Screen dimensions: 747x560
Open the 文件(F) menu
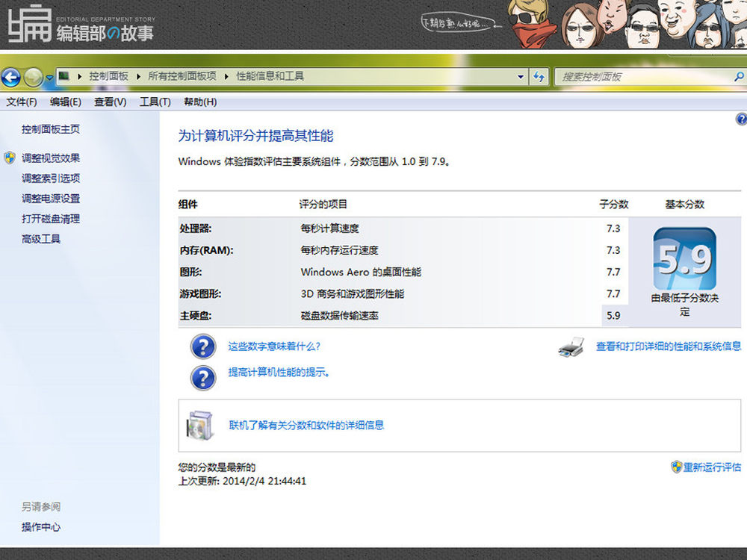click(22, 102)
